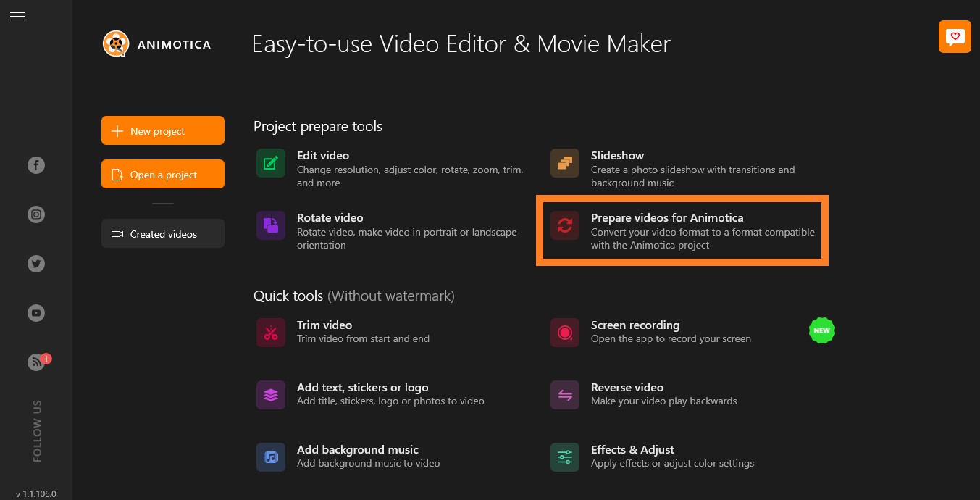Select the Slideshow title
Screen dimensions: 980x500
[617, 155]
